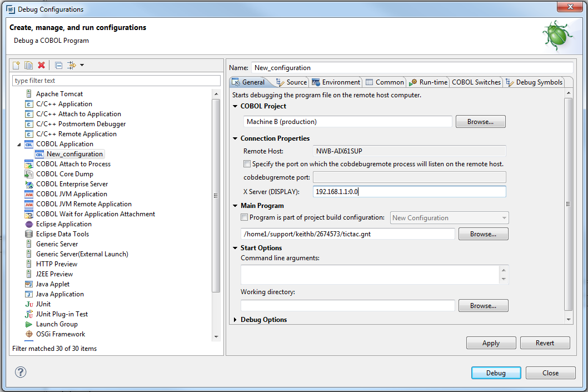Click the new launch configuration icon

click(16, 66)
